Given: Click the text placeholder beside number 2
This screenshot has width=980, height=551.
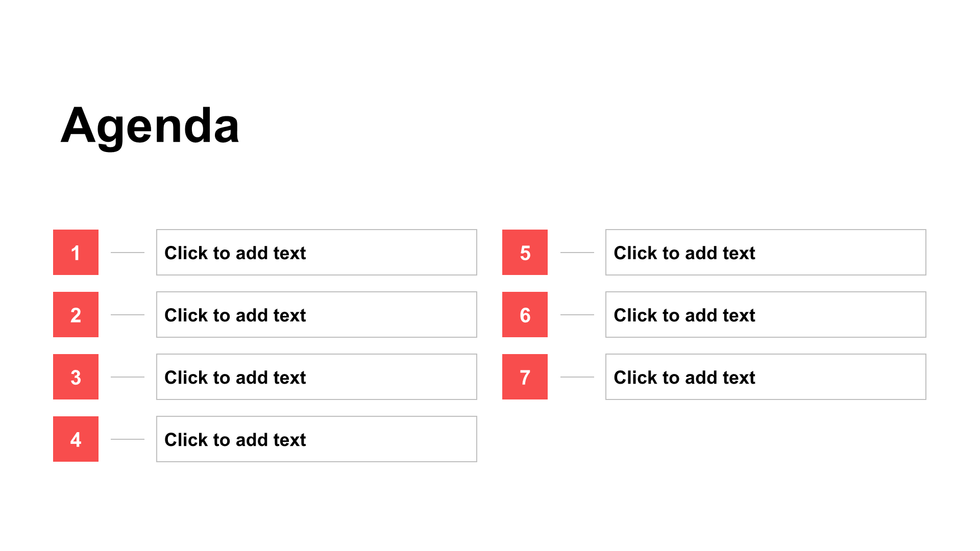Looking at the screenshot, I should [x=316, y=314].
